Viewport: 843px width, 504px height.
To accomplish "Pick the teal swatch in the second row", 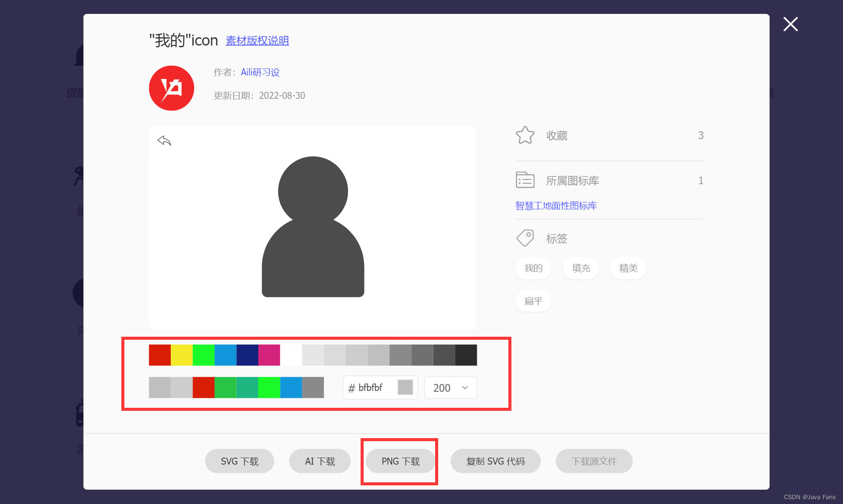I will click(x=247, y=387).
